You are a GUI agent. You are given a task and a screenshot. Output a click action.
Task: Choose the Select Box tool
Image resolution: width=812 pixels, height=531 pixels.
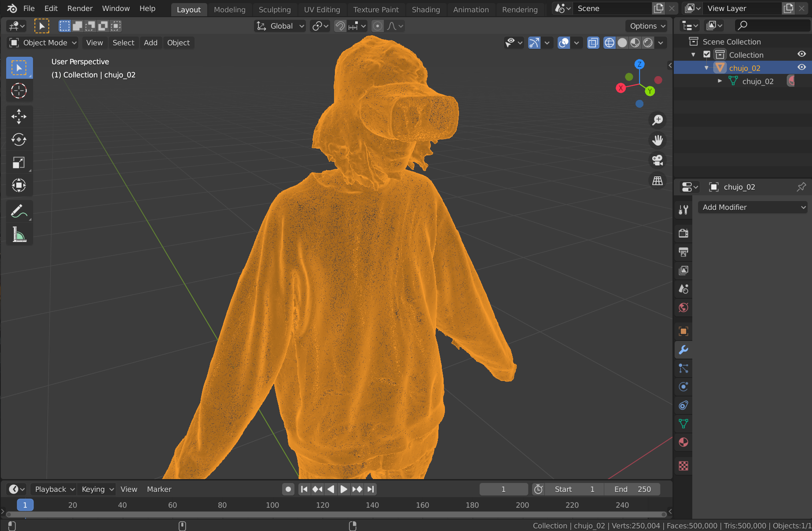click(x=19, y=68)
